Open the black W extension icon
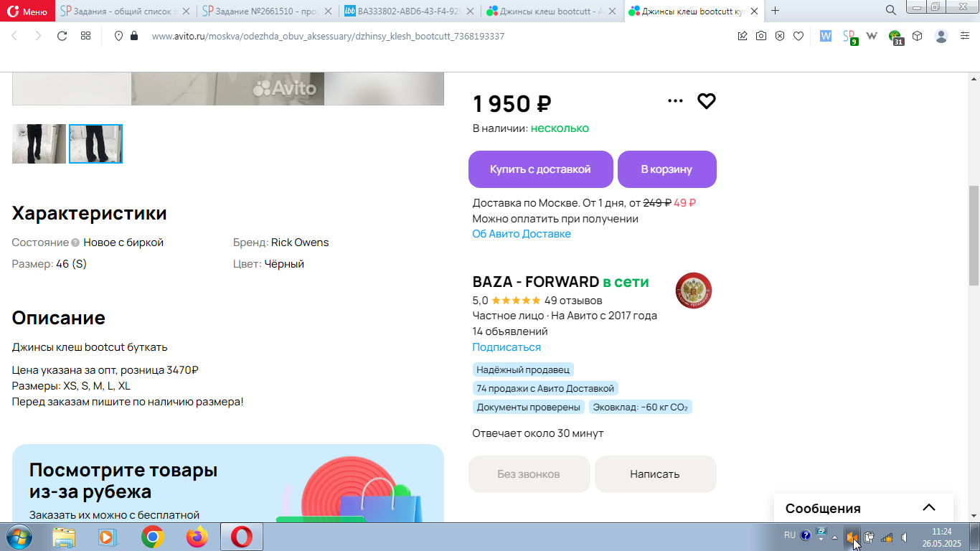The width and height of the screenshot is (980, 551). tap(872, 36)
